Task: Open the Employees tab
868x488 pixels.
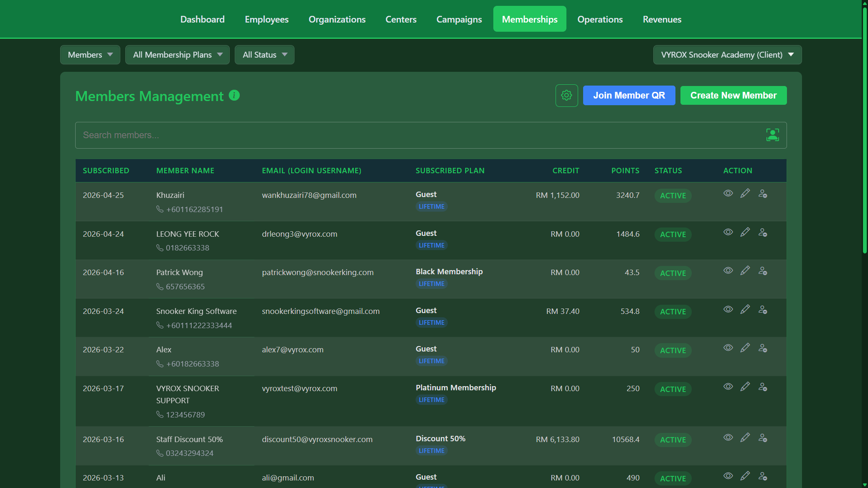Action: tap(266, 19)
